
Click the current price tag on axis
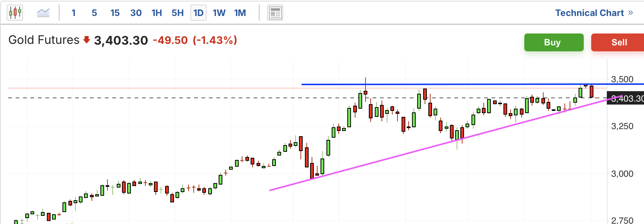click(625, 99)
